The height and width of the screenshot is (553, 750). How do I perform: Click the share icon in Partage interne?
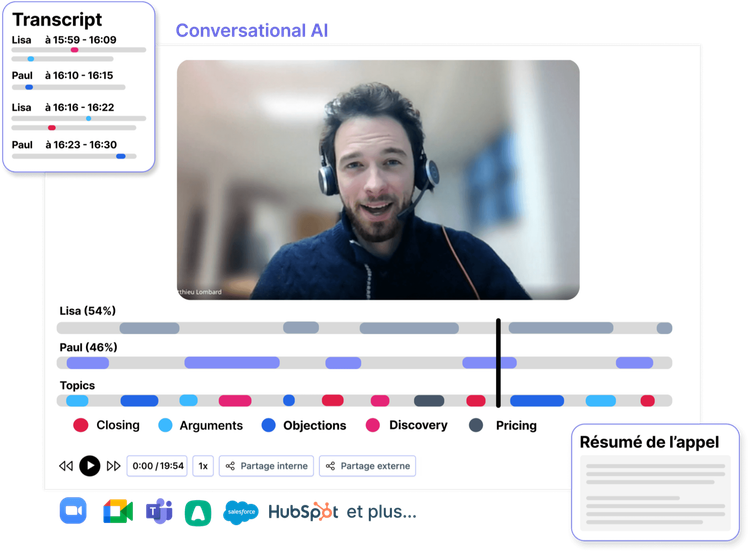[x=230, y=466]
